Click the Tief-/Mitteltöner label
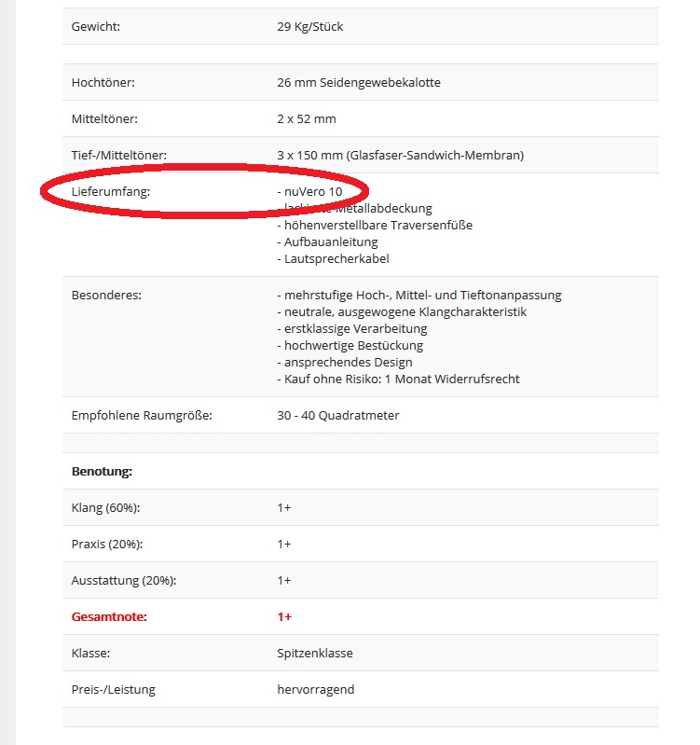Screen dimensions: 700x745 (118, 155)
